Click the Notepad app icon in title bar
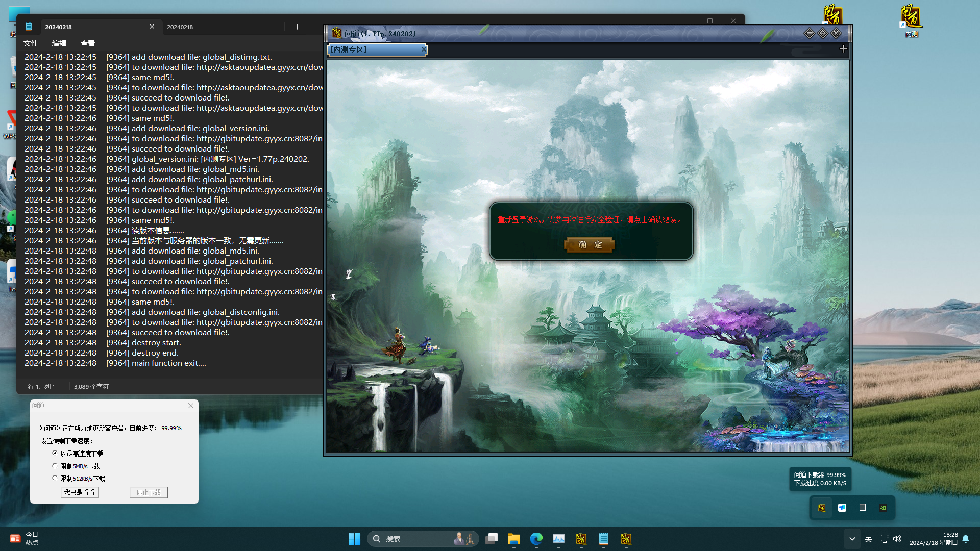The height and width of the screenshot is (551, 980). click(29, 27)
